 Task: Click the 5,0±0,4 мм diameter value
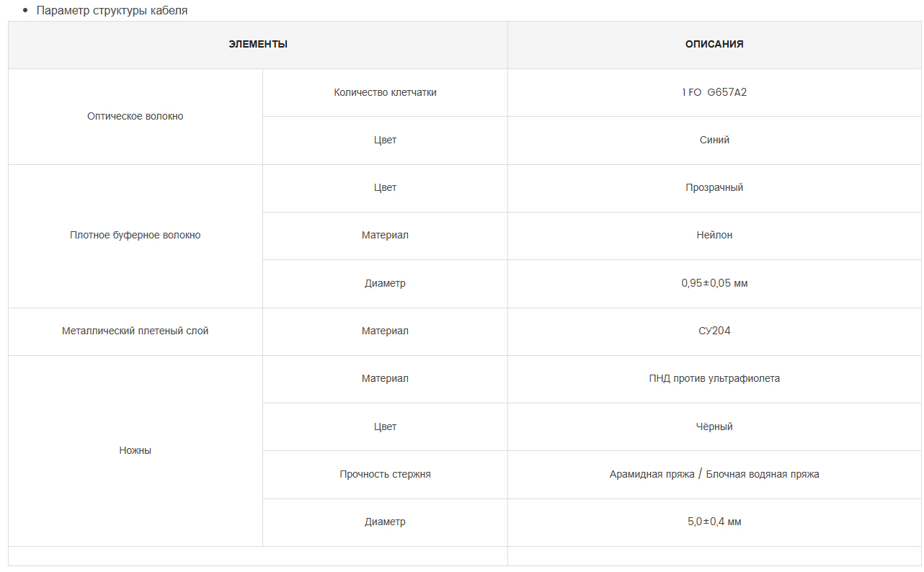click(714, 522)
